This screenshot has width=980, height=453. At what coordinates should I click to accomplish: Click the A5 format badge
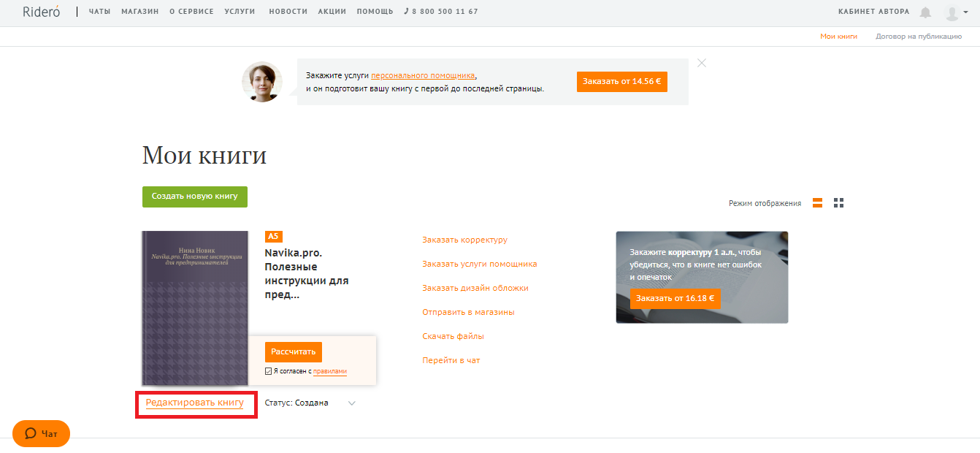click(x=273, y=236)
